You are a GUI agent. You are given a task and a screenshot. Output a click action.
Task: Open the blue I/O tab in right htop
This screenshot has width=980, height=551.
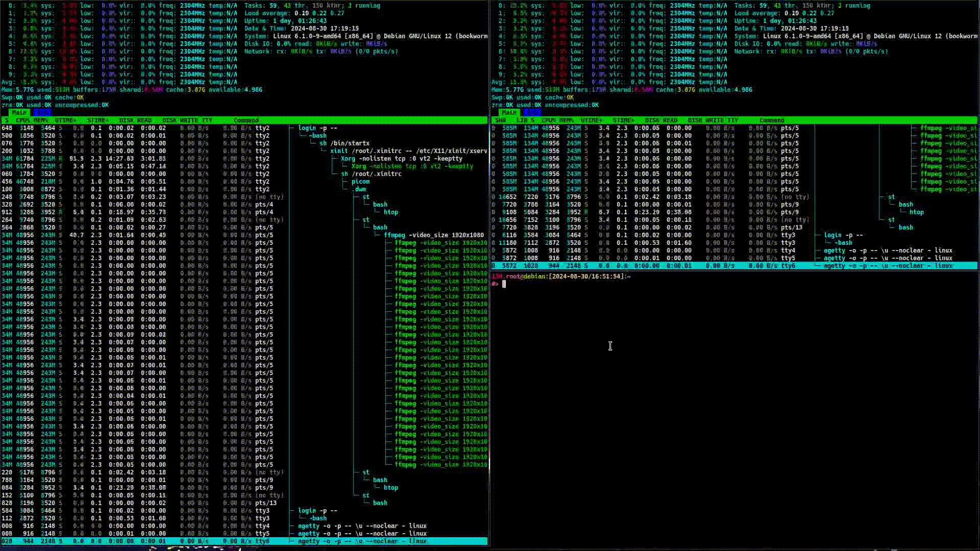pos(532,112)
